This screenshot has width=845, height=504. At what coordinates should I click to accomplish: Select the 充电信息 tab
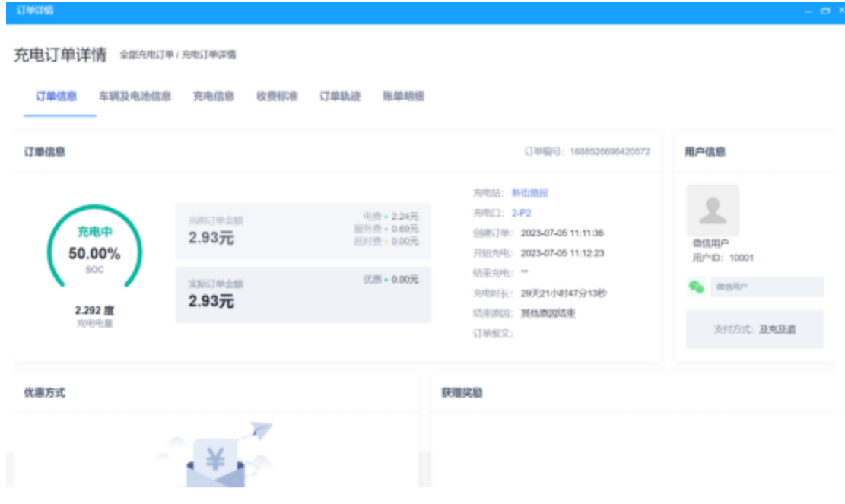pos(213,97)
